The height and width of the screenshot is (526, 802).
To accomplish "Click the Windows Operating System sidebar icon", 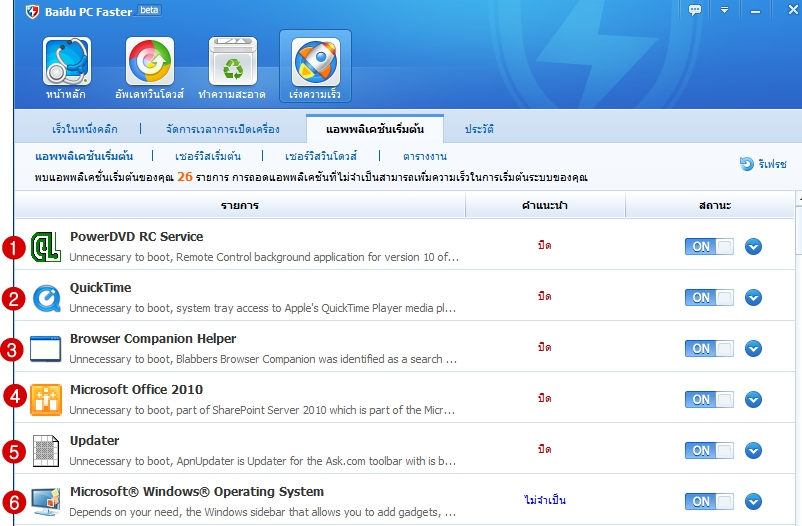I will (46, 501).
